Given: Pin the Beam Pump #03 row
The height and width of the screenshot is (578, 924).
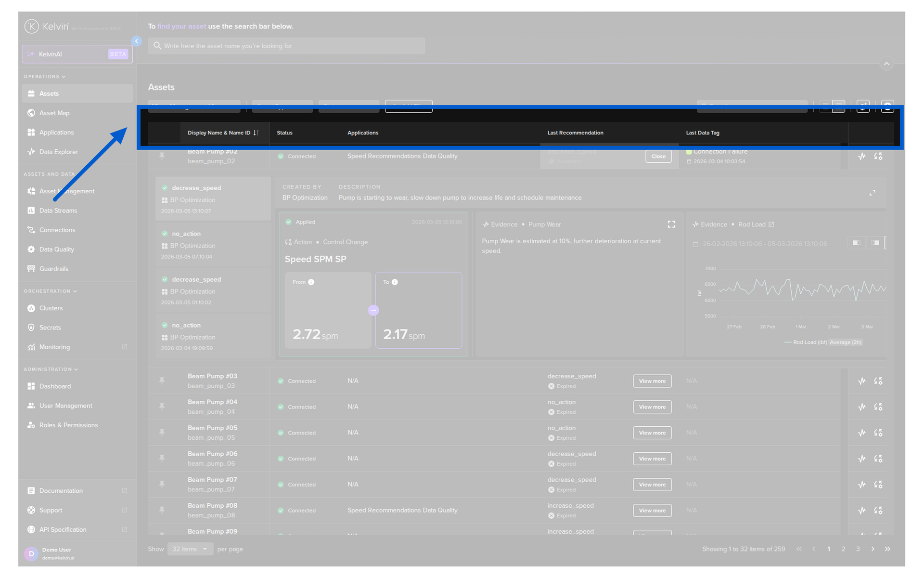Looking at the screenshot, I should click(162, 381).
